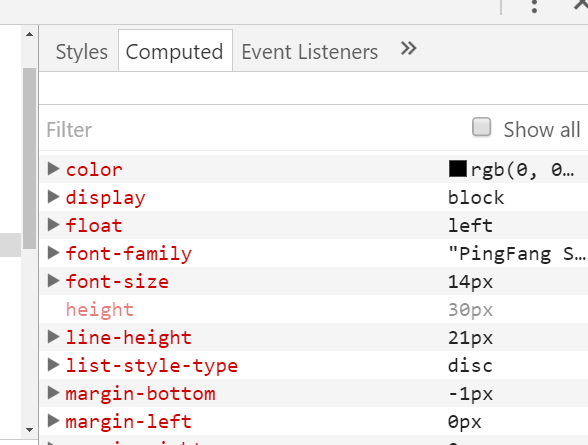The width and height of the screenshot is (588, 445).
Task: Expand the display property trace
Action: click(x=54, y=197)
